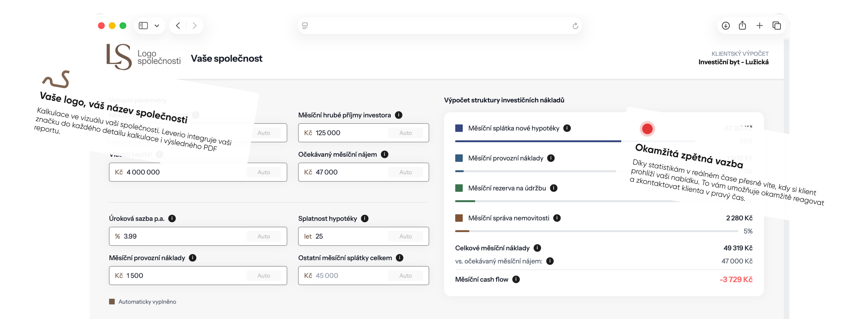868x319 pixels.
Task: Toggle Auto for Úroková sazba p.a.
Action: coord(263,236)
